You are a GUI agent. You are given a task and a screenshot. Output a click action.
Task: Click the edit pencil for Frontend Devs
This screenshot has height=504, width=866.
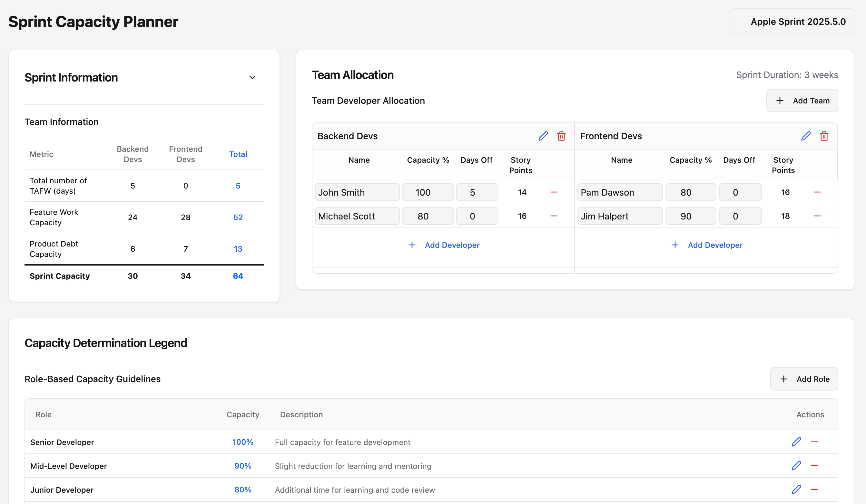[806, 136]
